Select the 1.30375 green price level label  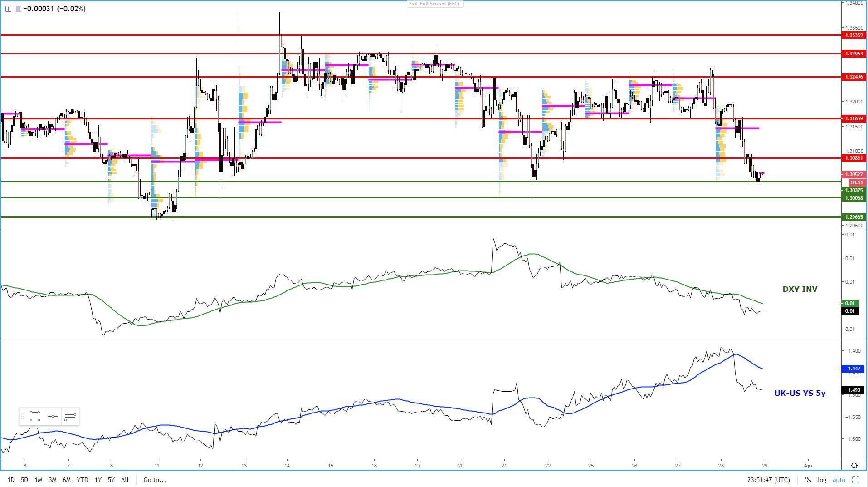[853, 191]
